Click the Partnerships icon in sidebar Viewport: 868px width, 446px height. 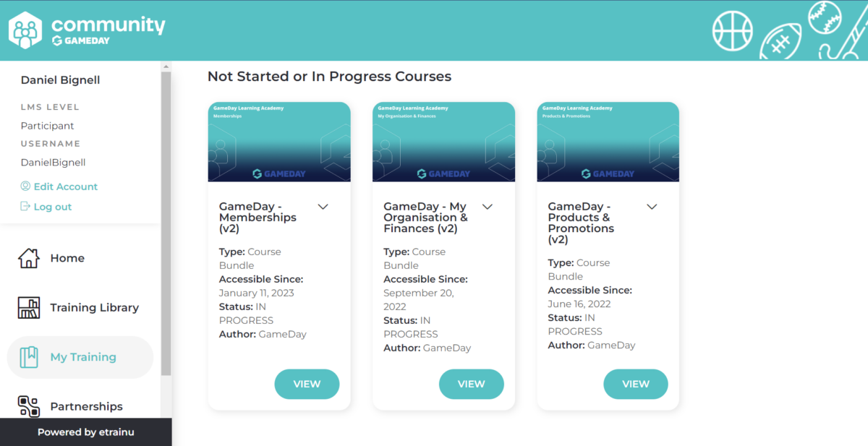coord(29,406)
